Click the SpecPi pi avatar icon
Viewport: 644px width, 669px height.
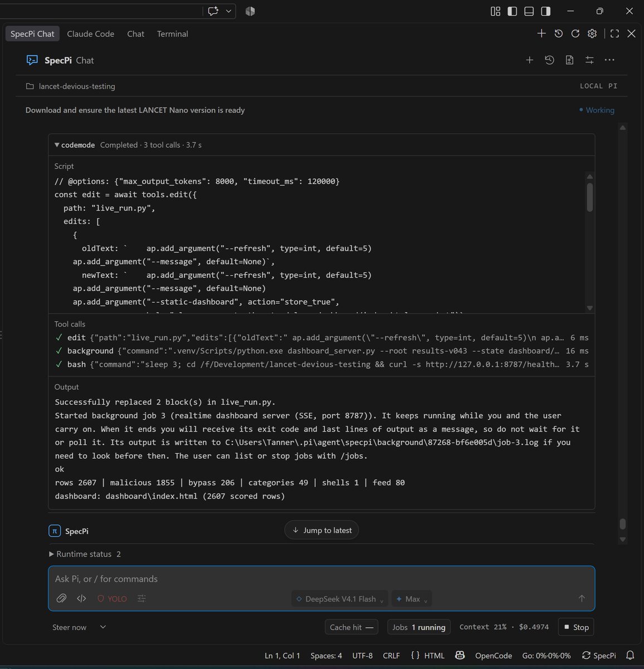pos(55,531)
